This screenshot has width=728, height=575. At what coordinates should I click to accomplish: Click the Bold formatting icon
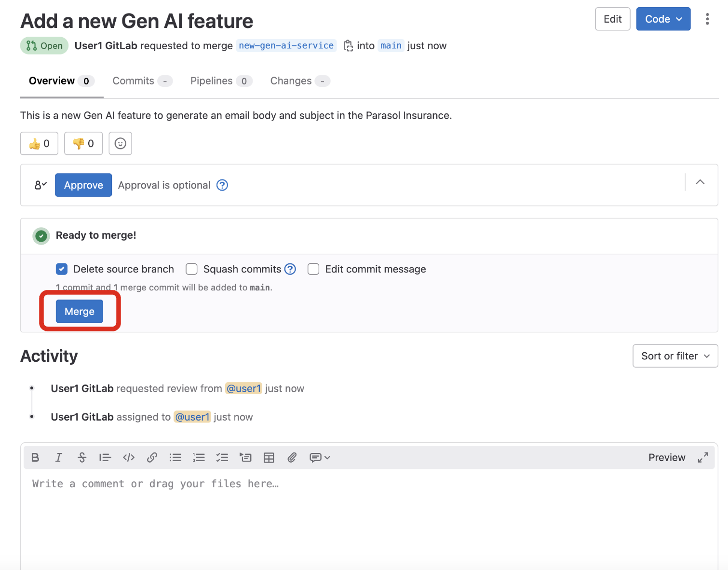click(35, 457)
